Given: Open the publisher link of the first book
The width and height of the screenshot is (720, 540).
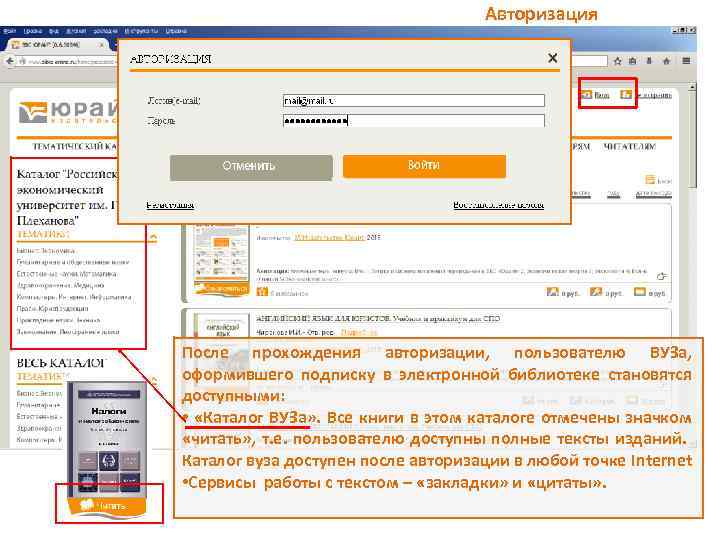Looking at the screenshot, I should (x=329, y=238).
